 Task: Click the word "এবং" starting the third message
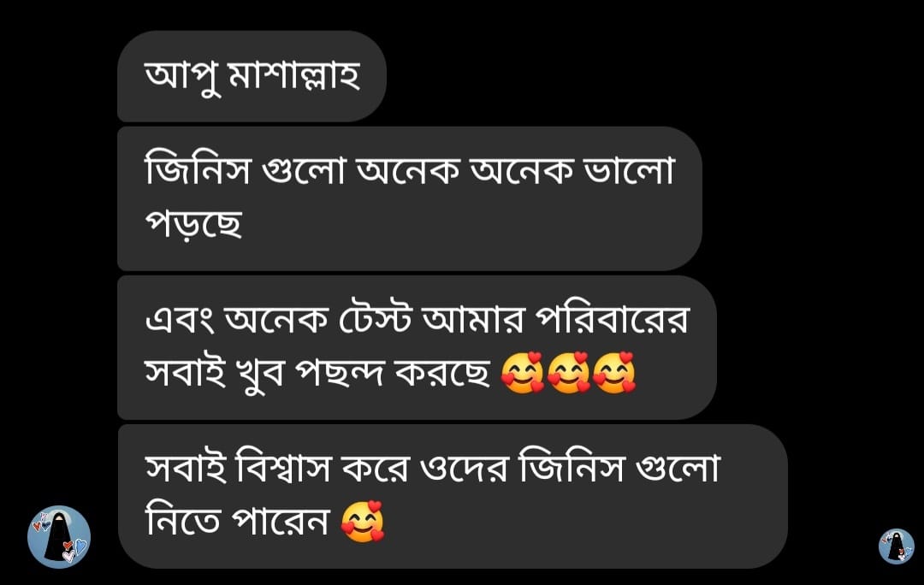tap(181, 320)
